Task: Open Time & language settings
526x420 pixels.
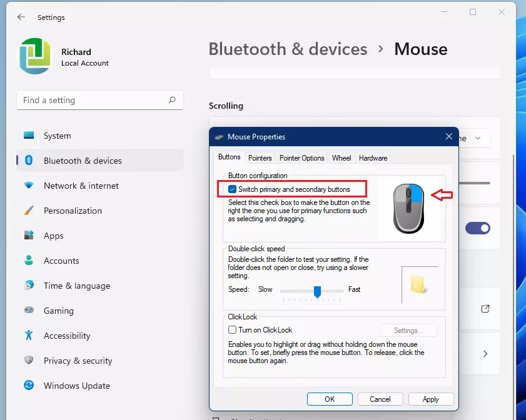Action: (x=100, y=286)
